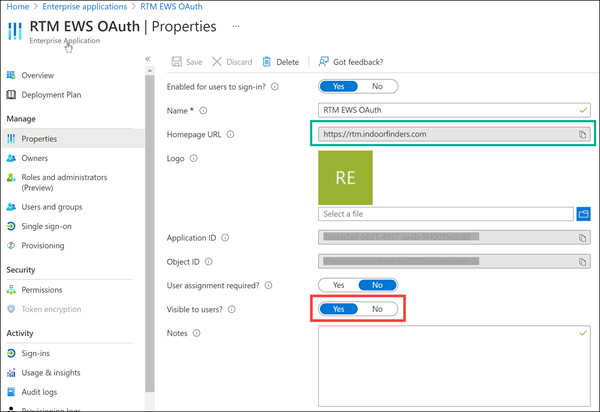This screenshot has height=412, width=600.
Task: Select Properties menu item
Action: [x=73, y=138]
